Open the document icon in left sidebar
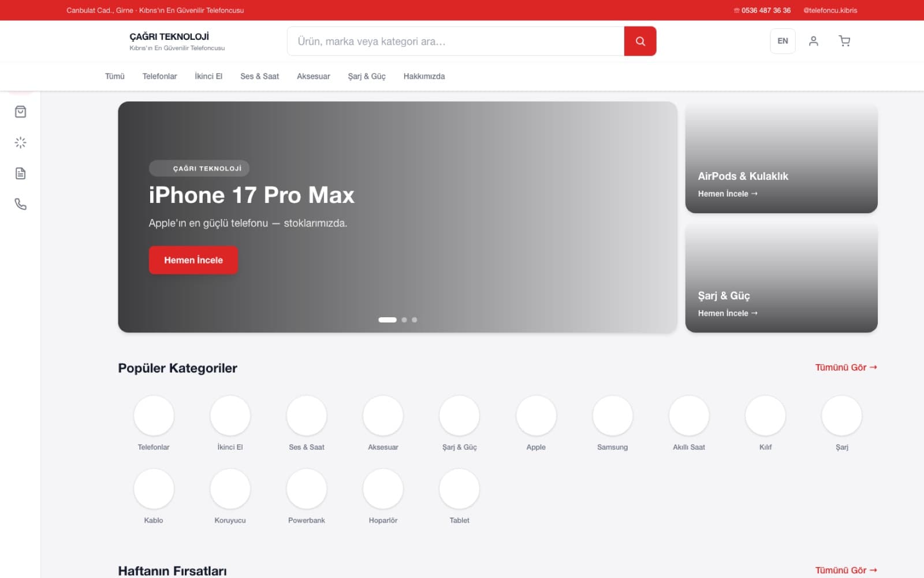The image size is (924, 578). tap(20, 173)
